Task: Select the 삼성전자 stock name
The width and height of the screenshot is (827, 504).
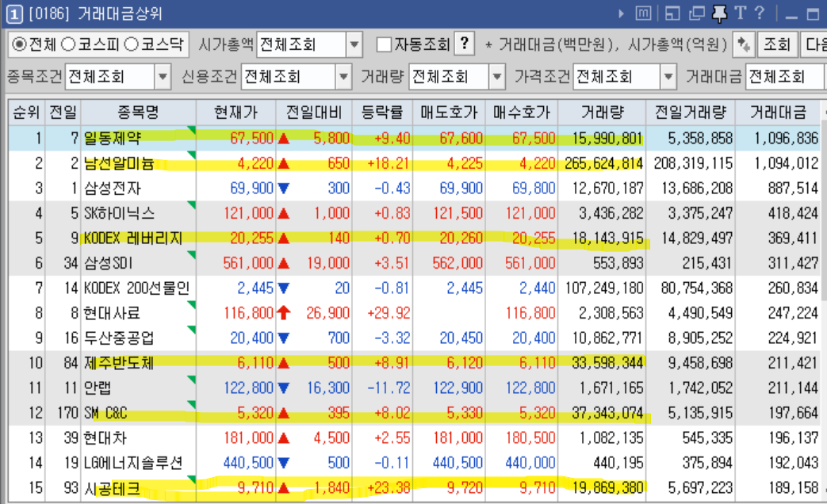Action: pos(113,189)
